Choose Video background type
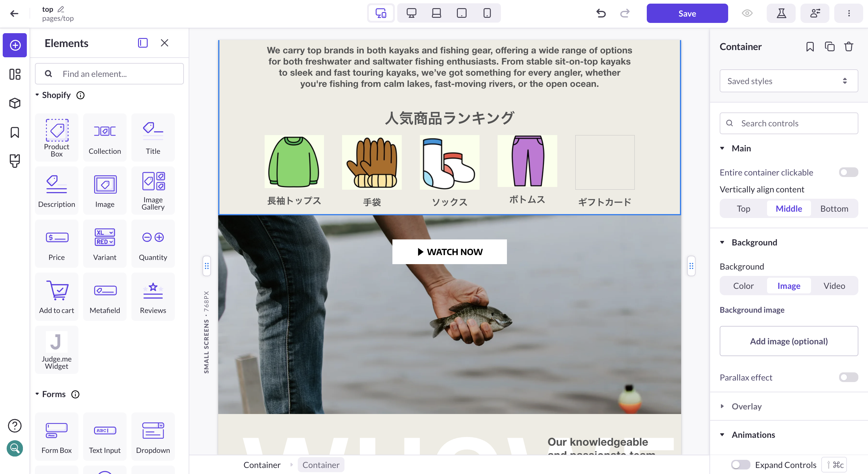The height and width of the screenshot is (474, 868). click(834, 286)
